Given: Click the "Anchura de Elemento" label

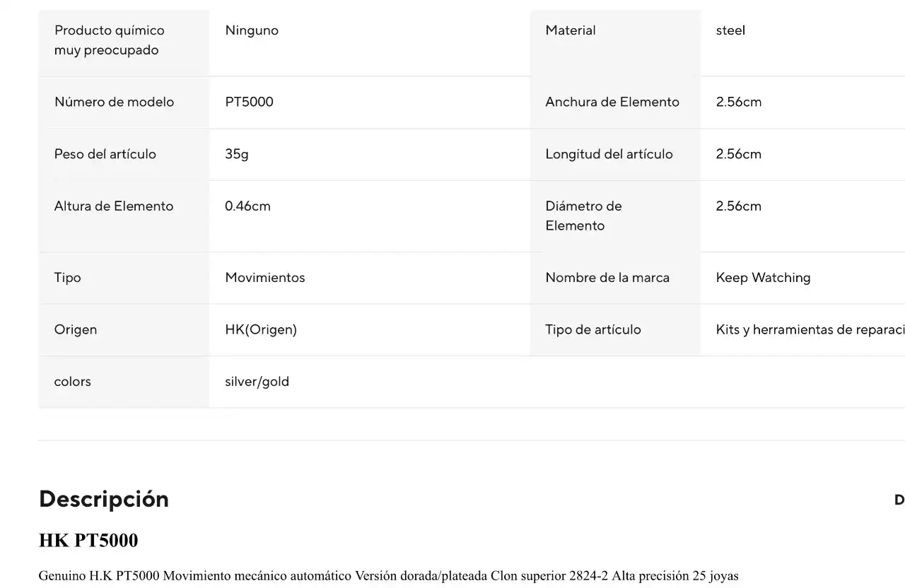Looking at the screenshot, I should (x=612, y=102).
